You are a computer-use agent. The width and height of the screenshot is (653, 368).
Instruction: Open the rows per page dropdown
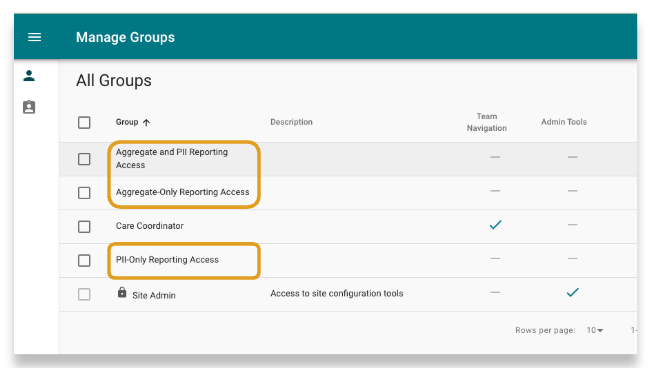[595, 330]
